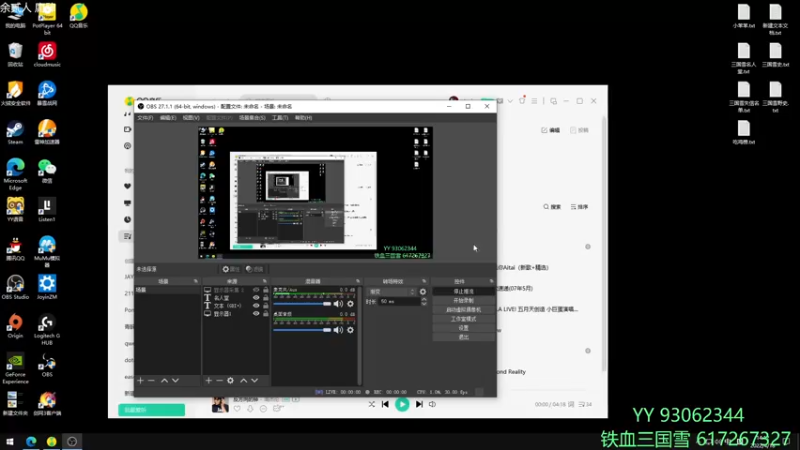This screenshot has width=800, height=450.
Task: Open the JoyinZM desktop shortcut
Action: coord(47,287)
